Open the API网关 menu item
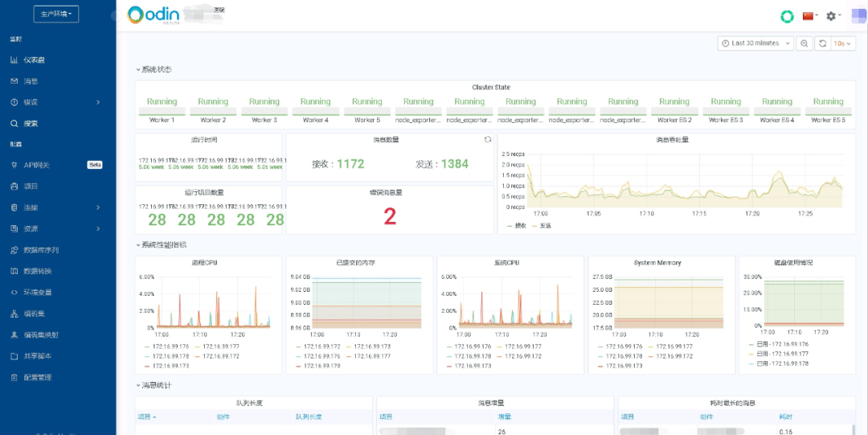The image size is (868, 435). [x=37, y=165]
